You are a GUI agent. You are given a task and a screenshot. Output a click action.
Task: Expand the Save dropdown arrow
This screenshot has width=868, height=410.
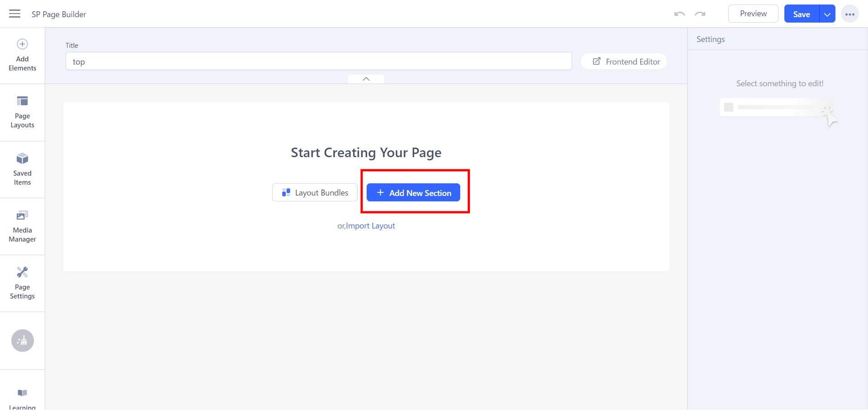click(x=827, y=14)
